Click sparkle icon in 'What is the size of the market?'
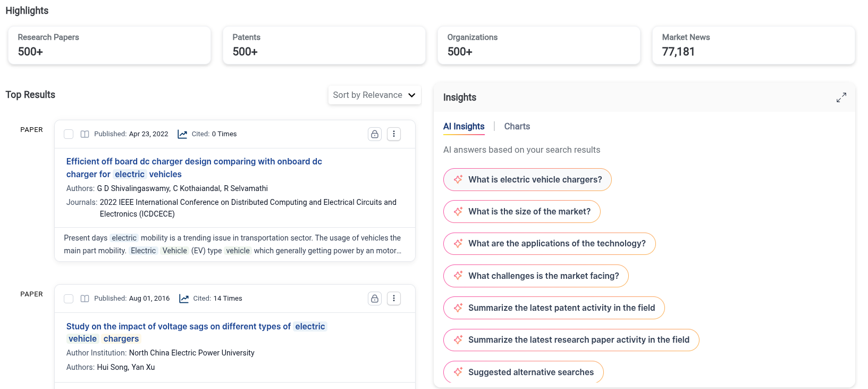868x389 pixels. [458, 211]
